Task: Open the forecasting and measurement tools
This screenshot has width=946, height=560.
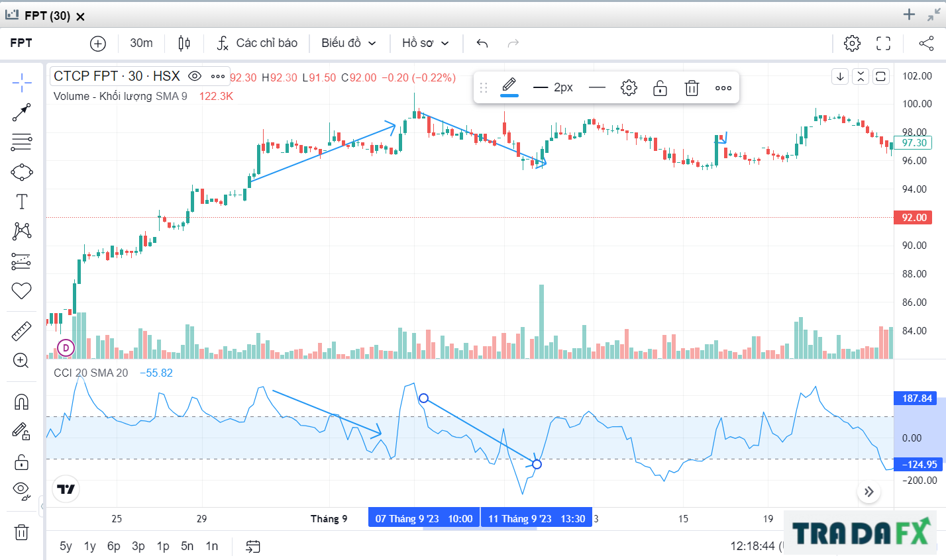Action: tap(22, 261)
